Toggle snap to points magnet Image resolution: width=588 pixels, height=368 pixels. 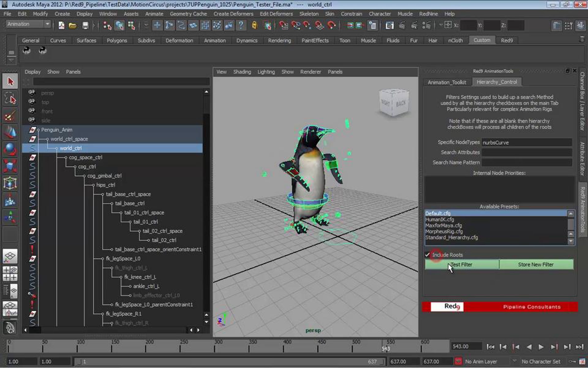(x=307, y=25)
